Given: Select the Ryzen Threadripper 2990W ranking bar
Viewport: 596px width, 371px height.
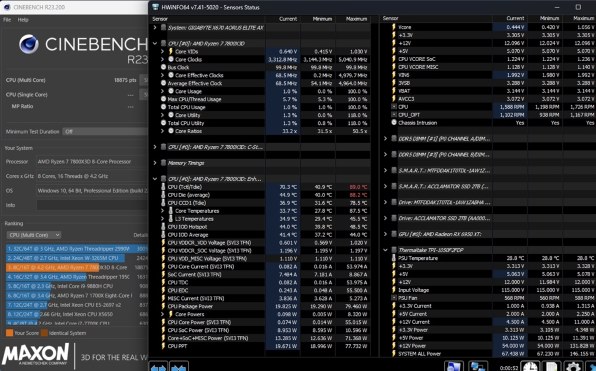Looking at the screenshot, I should (77, 249).
